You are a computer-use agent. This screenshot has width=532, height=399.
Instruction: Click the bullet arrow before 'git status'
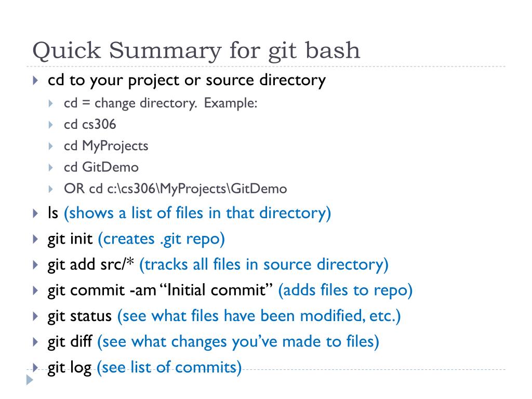tap(35, 316)
